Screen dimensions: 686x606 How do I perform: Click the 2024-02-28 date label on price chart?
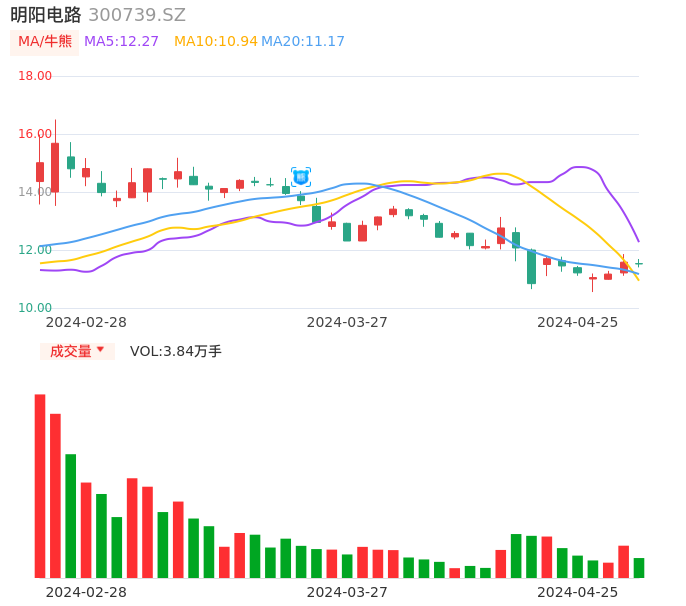coord(86,322)
